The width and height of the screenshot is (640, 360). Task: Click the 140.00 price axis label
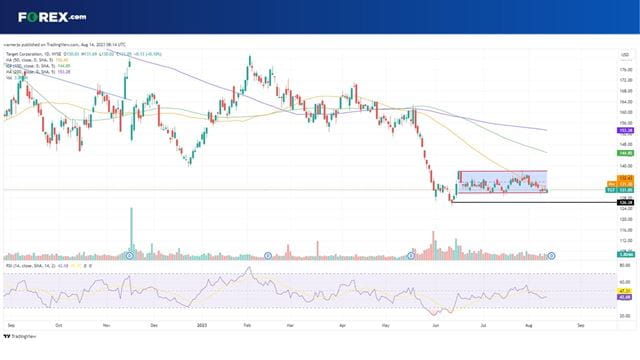tap(626, 166)
